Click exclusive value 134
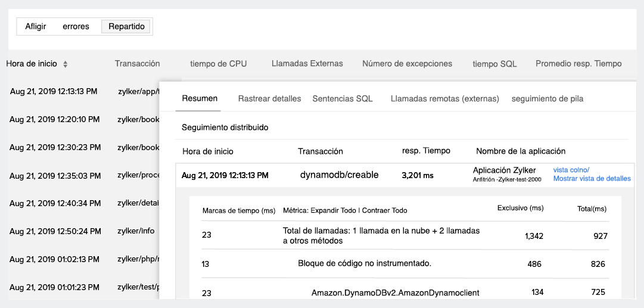Screen dimensions: 644x308 [537, 292]
